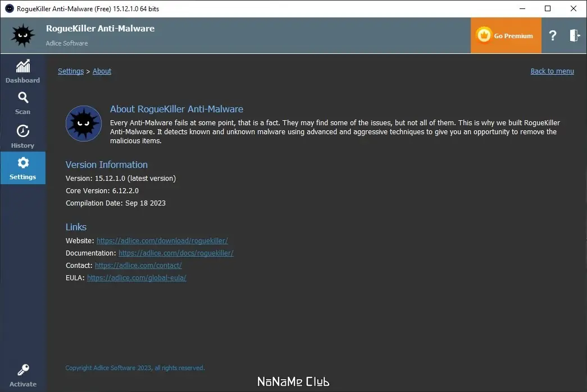The image size is (587, 392).
Task: Maximize the RogueKiller window
Action: pos(548,8)
